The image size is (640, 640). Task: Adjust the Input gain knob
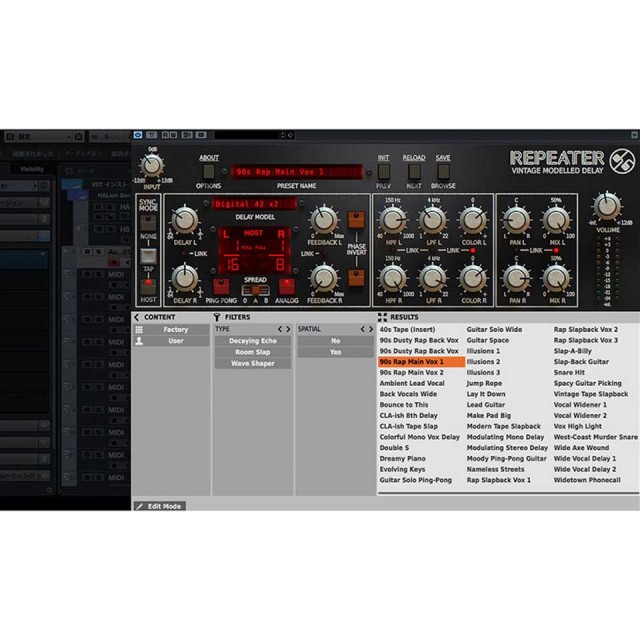tap(152, 166)
